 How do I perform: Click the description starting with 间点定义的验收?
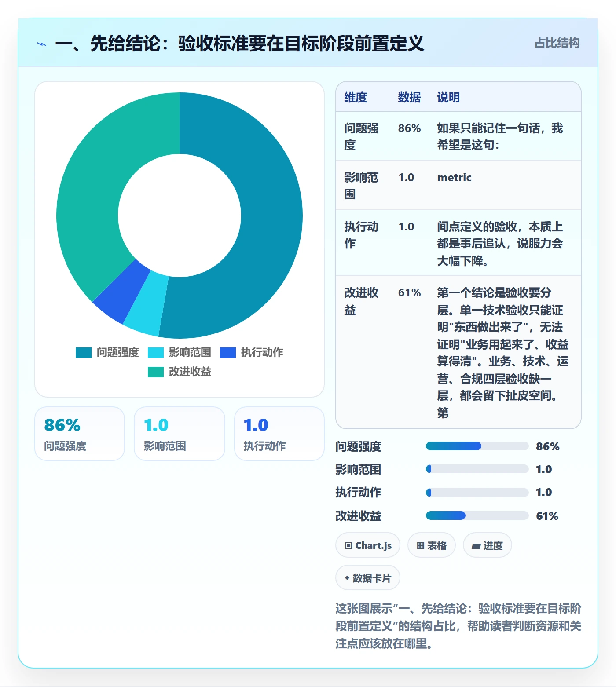coord(500,244)
